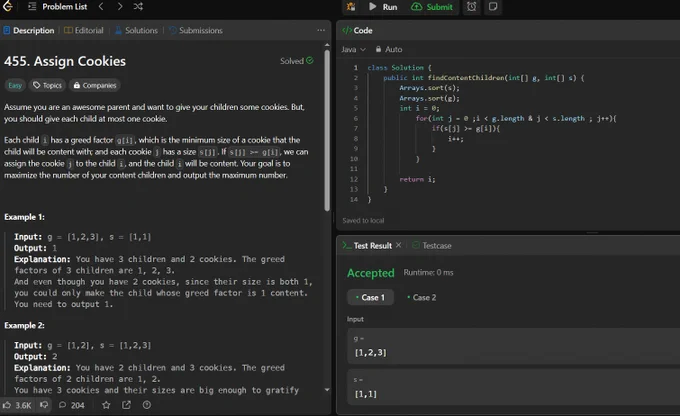Click the scroll up arrow of description
The image size is (680, 416).
tap(327, 45)
